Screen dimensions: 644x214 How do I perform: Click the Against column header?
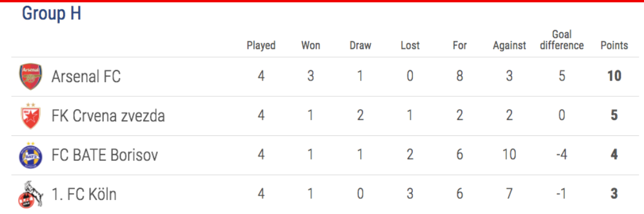(x=509, y=45)
